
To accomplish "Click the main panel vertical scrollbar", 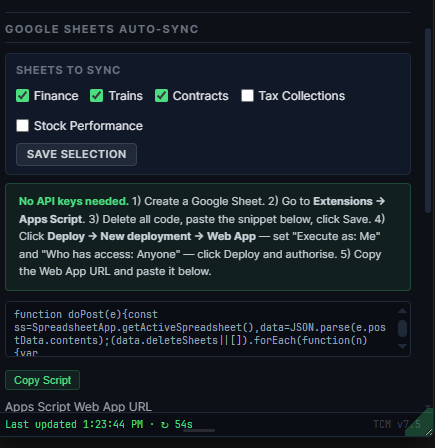I will [x=428, y=120].
